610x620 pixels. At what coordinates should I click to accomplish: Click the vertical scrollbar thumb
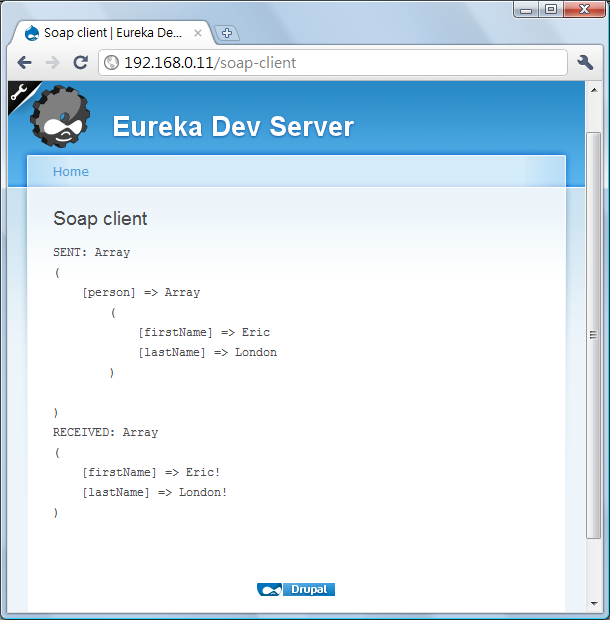pyautogui.click(x=593, y=334)
